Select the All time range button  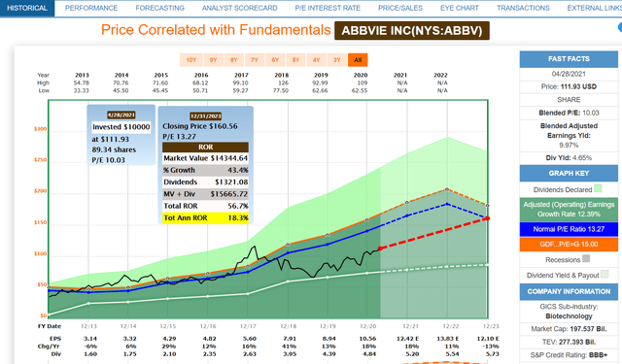click(358, 60)
